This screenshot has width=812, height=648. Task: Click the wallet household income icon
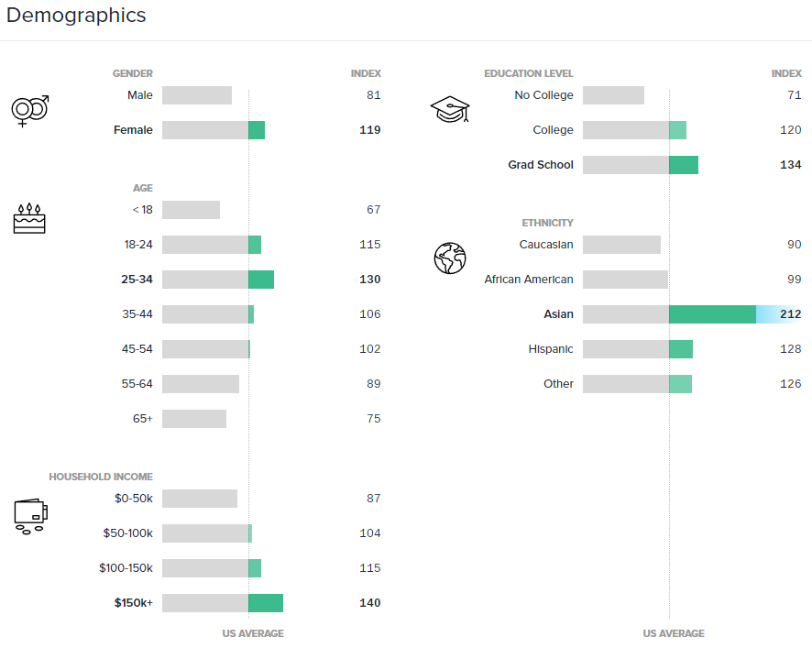tap(29, 516)
